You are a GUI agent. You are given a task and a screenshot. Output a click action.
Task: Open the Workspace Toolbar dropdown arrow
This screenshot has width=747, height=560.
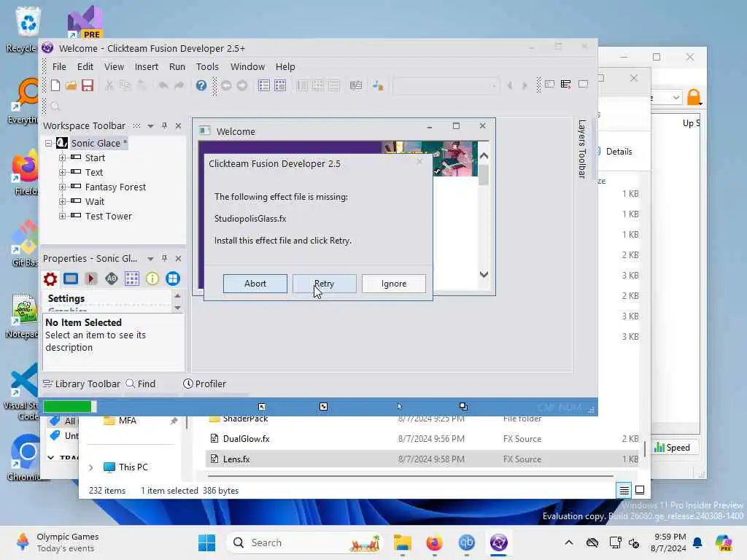click(x=150, y=126)
